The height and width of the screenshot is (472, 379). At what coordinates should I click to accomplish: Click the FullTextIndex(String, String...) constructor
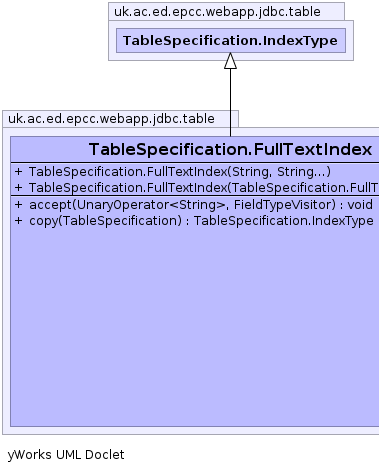click(x=180, y=172)
